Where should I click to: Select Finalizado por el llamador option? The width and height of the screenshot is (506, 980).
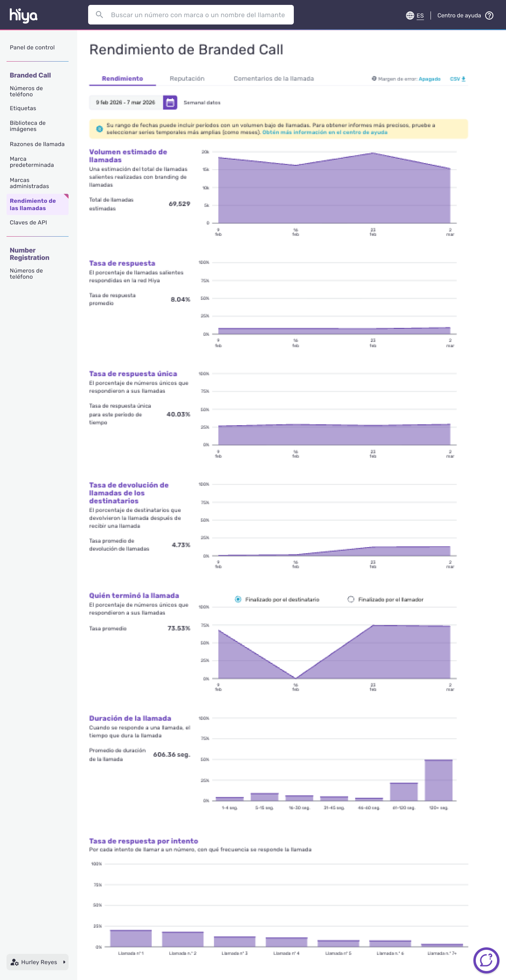pos(351,599)
